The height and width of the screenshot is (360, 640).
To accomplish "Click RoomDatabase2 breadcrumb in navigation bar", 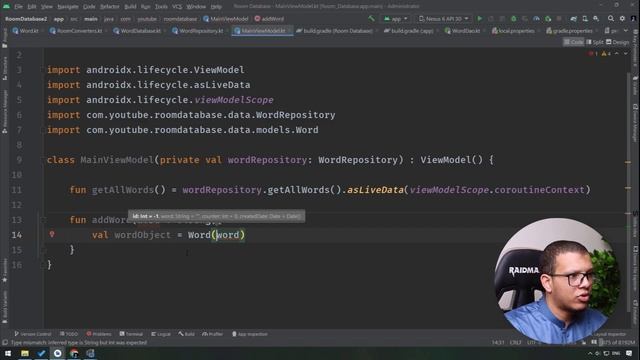I will pos(26,19).
